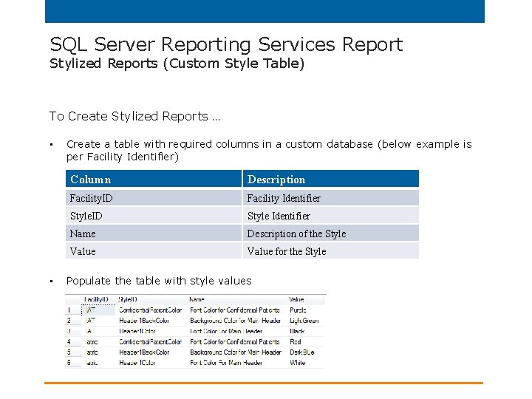Select the 'Value' cell in column table

pos(154,251)
